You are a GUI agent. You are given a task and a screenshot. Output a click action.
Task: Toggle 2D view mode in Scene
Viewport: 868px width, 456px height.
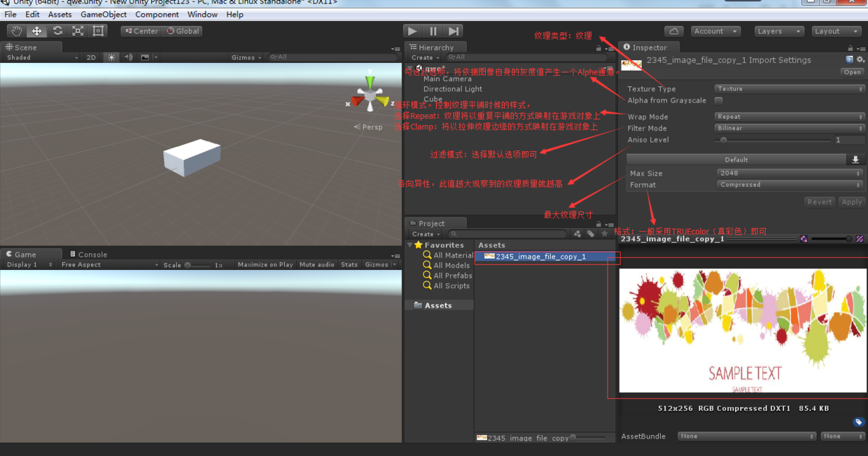coord(91,57)
